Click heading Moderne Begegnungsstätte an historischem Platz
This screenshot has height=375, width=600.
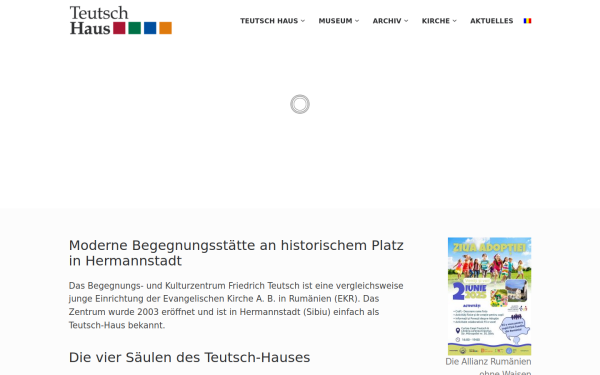236,253
